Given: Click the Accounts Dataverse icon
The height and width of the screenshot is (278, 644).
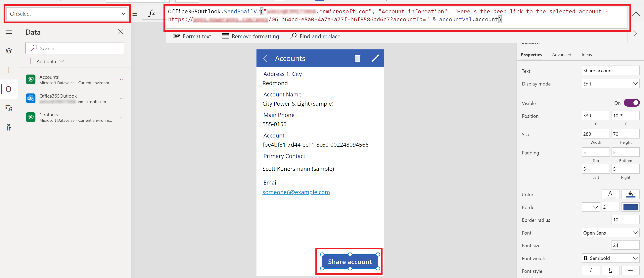Looking at the screenshot, I should click(x=31, y=80).
